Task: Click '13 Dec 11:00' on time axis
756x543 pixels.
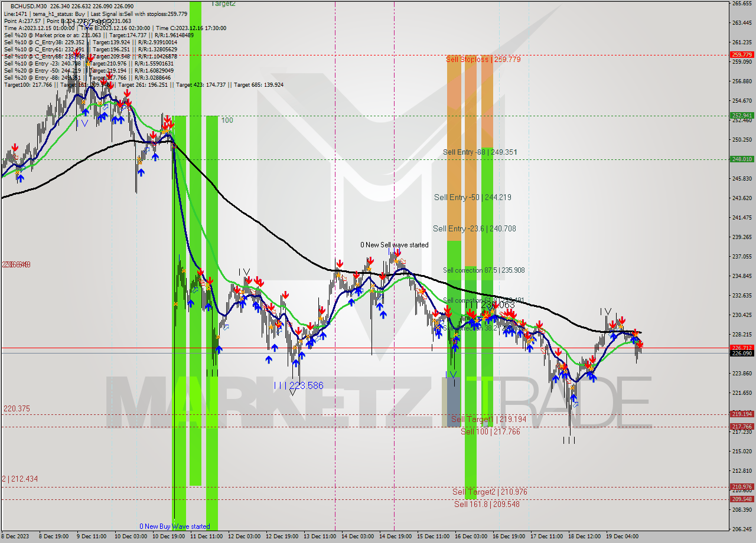Action: click(319, 537)
